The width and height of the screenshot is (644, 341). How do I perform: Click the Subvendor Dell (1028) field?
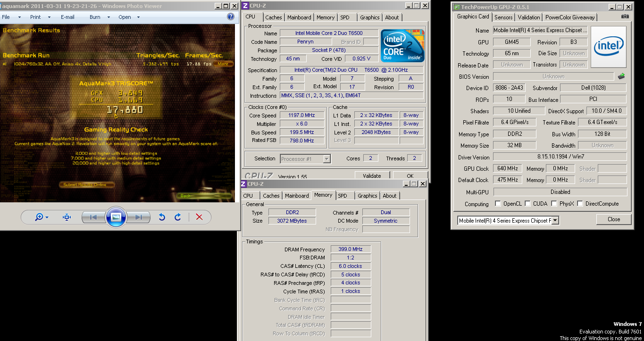pyautogui.click(x=594, y=88)
